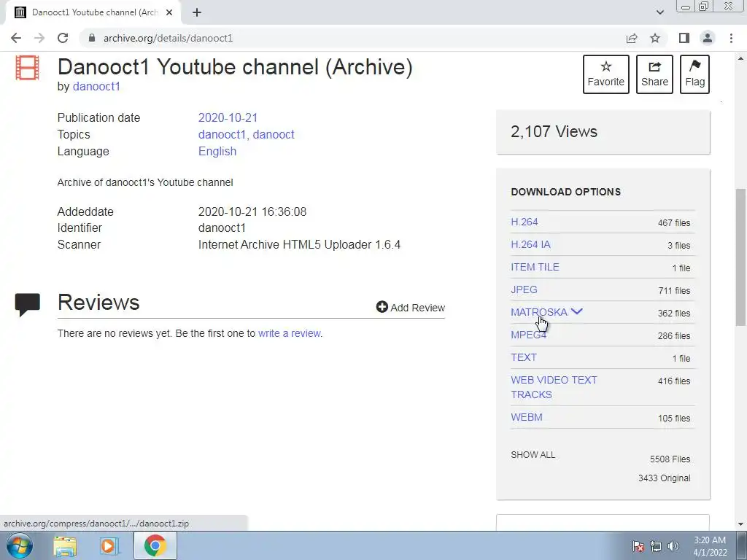Click the page vertical scrollbar thumb
The image size is (747, 560).
(740, 257)
